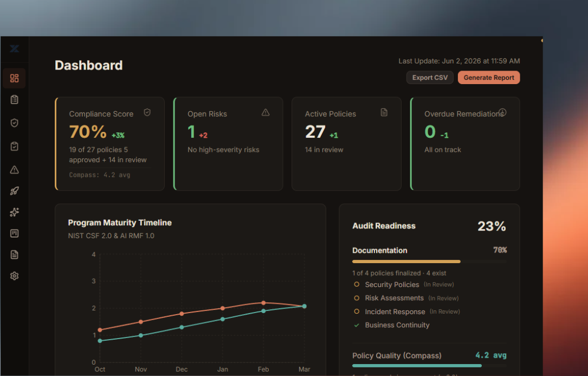
Task: Click the 'NIST CSF 2.0 & AI RMF 1.0' subtitle
Action: (x=111, y=235)
